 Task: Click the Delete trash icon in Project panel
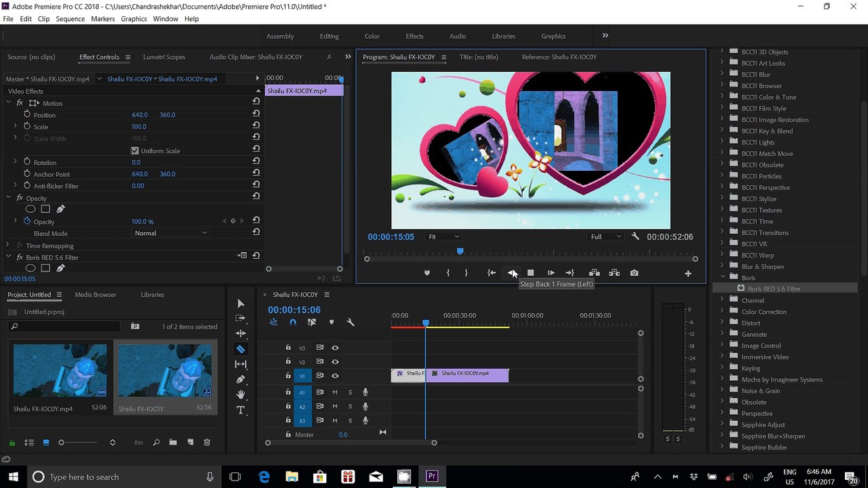(x=207, y=443)
